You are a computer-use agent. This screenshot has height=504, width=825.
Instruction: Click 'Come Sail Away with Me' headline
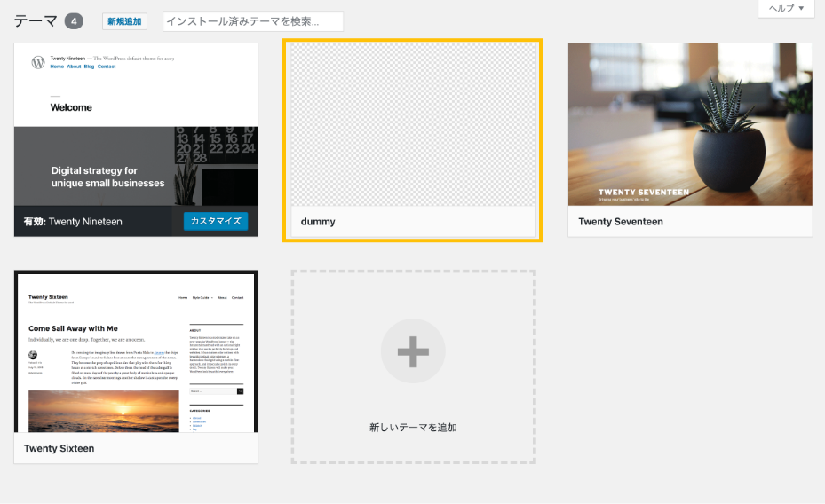pos(73,327)
